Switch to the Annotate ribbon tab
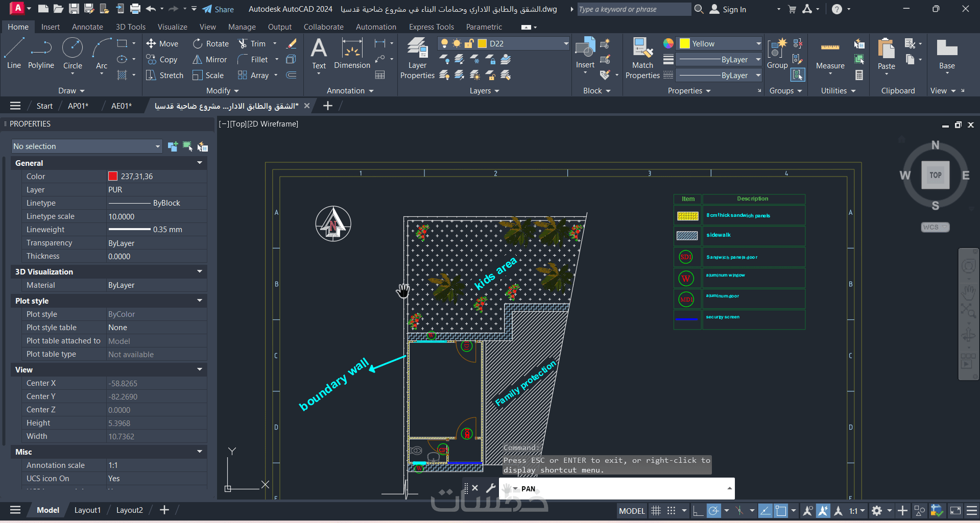This screenshot has height=523, width=980. [x=87, y=27]
